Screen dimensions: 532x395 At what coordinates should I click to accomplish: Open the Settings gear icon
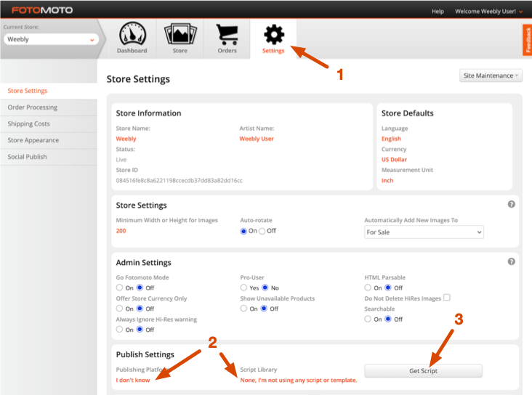(274, 34)
